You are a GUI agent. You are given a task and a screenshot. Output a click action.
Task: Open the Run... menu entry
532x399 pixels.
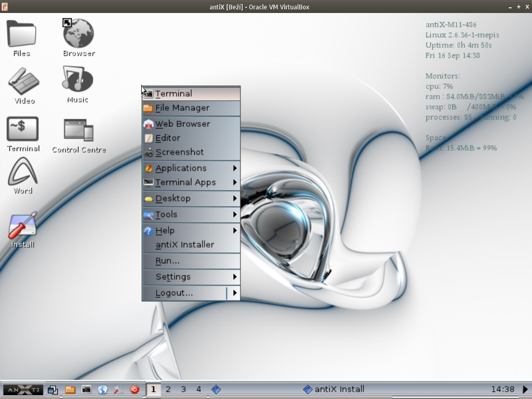coord(191,261)
